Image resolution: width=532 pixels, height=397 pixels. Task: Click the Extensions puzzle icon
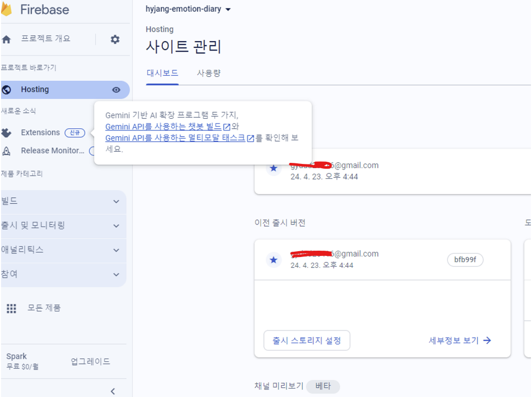pos(6,133)
